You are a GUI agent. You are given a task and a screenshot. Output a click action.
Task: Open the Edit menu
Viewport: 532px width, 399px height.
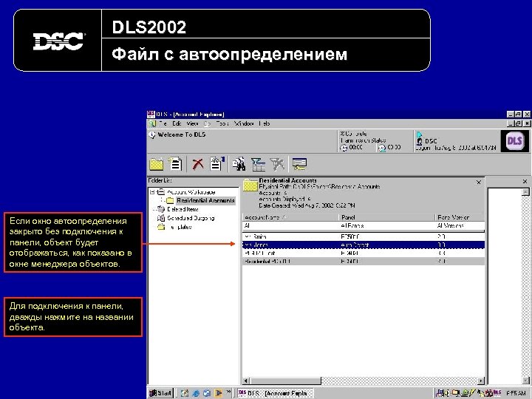(x=177, y=123)
